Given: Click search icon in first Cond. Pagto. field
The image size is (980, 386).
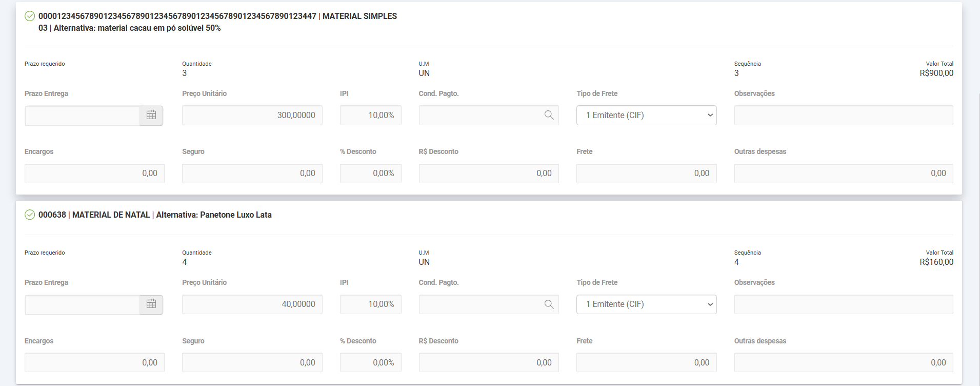Looking at the screenshot, I should (x=549, y=115).
